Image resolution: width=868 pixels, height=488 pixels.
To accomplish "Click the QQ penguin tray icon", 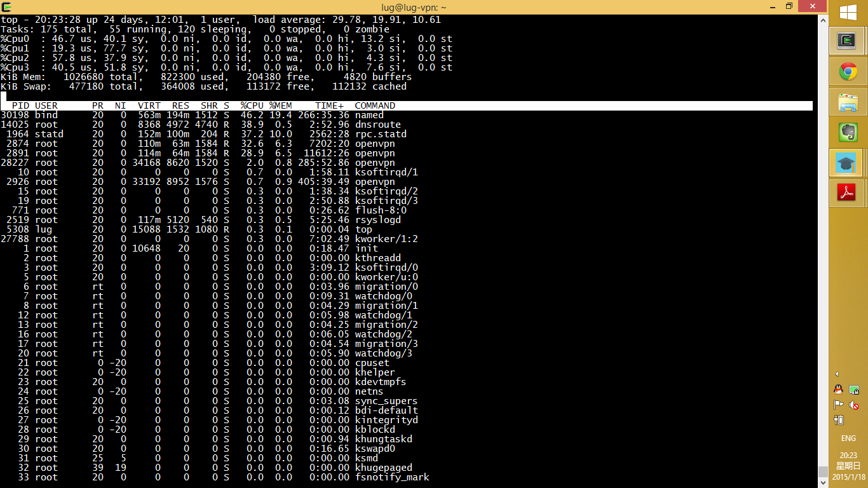I will (x=838, y=390).
